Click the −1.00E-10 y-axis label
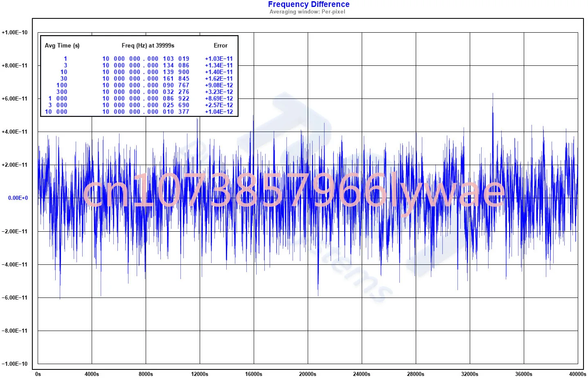 tap(15, 364)
